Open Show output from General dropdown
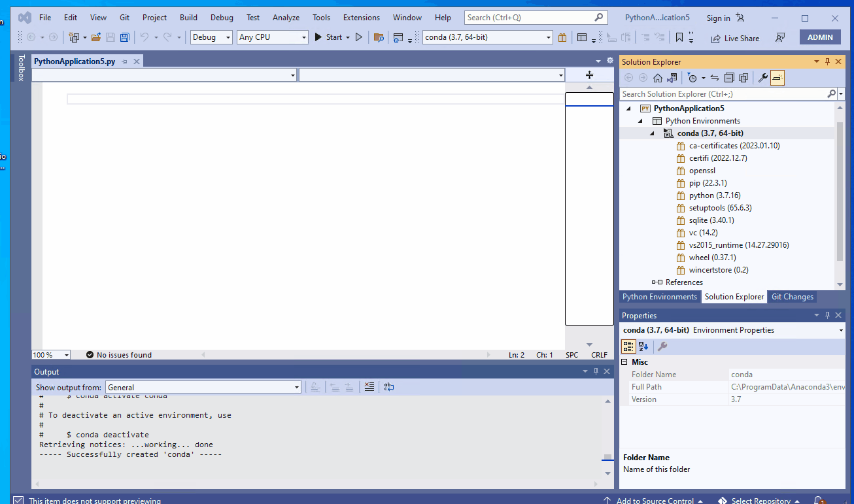 point(203,387)
